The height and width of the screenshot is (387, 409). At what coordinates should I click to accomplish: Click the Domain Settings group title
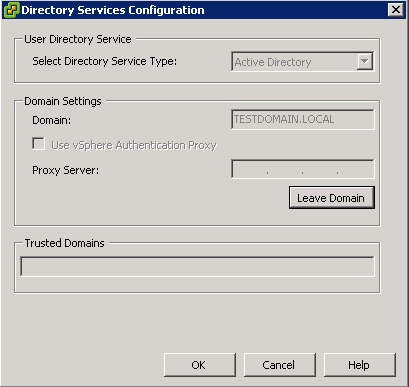[x=63, y=101]
